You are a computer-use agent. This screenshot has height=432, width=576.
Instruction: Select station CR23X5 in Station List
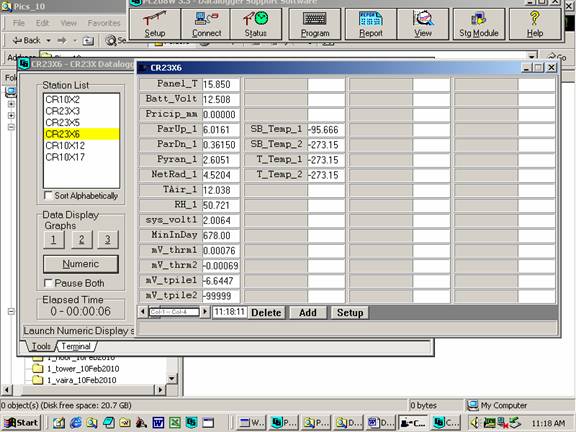click(82, 122)
